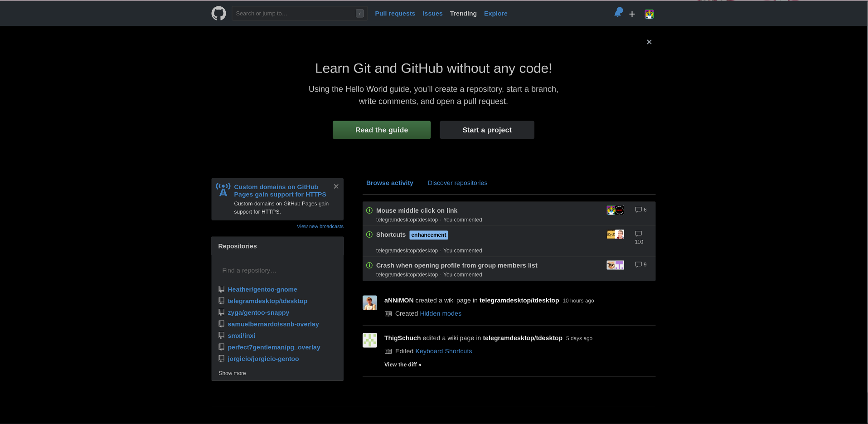
Task: Switch to the Discover repositories tab
Action: coord(457,183)
